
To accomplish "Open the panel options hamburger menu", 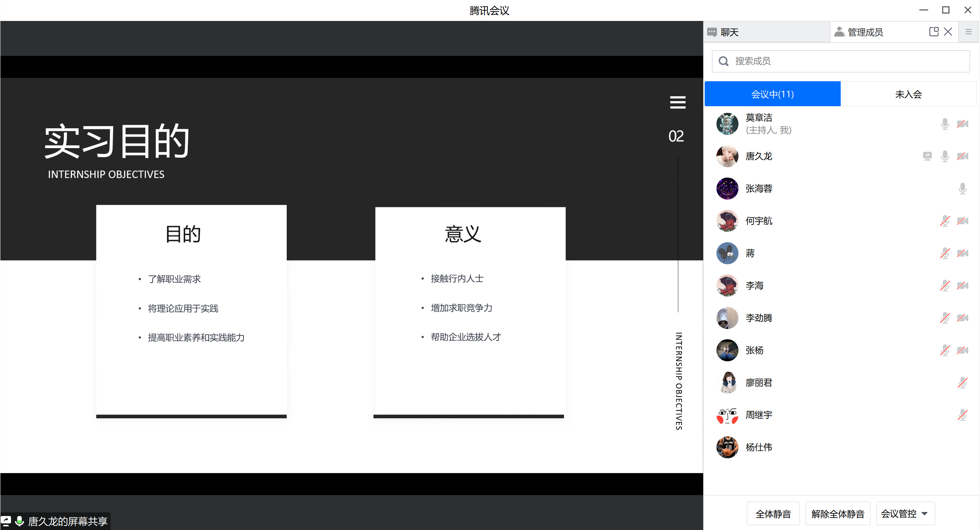I will click(968, 32).
